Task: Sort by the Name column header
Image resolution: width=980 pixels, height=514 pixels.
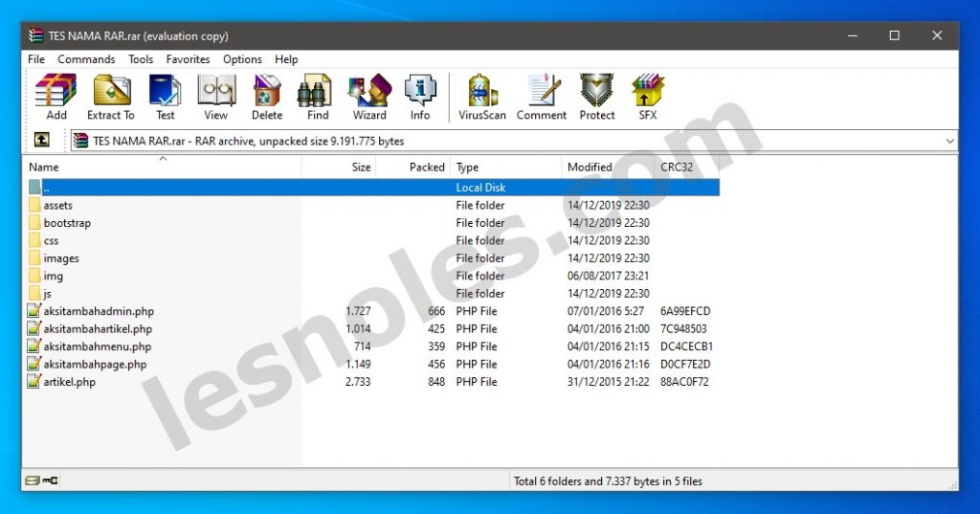Action: coord(163,167)
